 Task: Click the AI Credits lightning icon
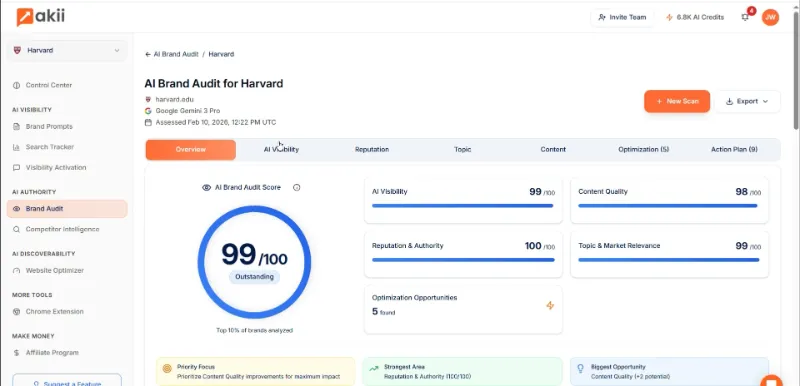[669, 17]
